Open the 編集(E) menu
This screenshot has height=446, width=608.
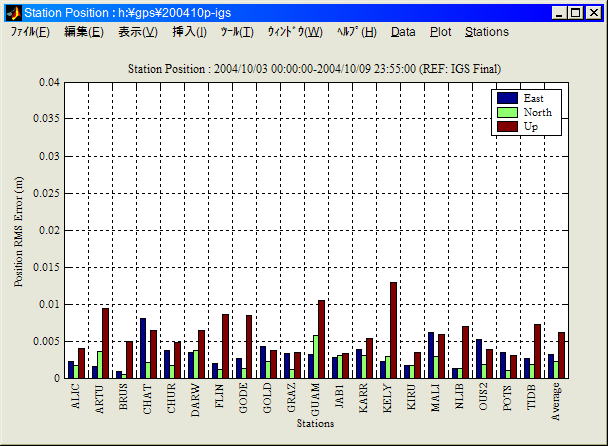83,32
